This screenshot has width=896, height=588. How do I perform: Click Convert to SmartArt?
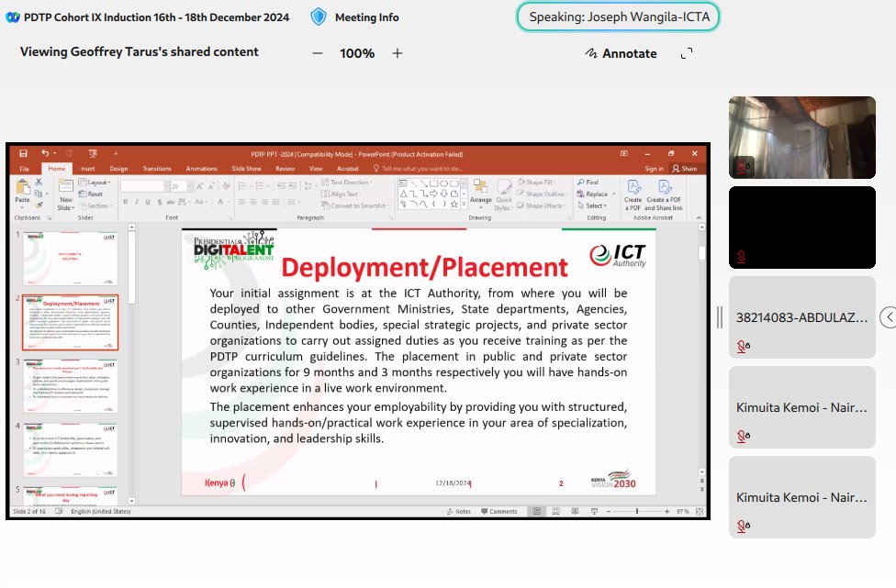coord(355,205)
